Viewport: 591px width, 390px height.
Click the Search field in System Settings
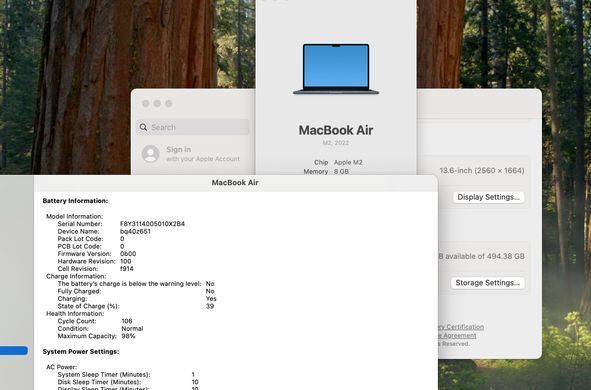193,127
